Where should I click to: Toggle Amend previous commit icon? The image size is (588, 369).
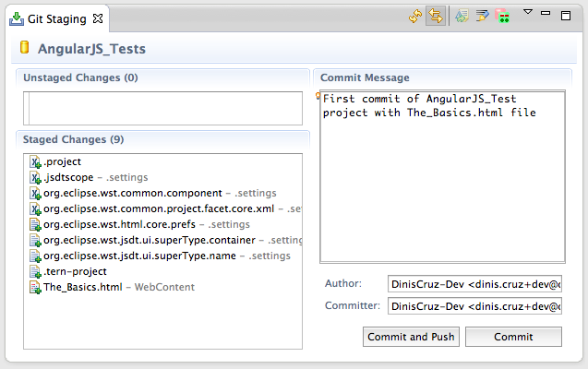click(x=462, y=17)
